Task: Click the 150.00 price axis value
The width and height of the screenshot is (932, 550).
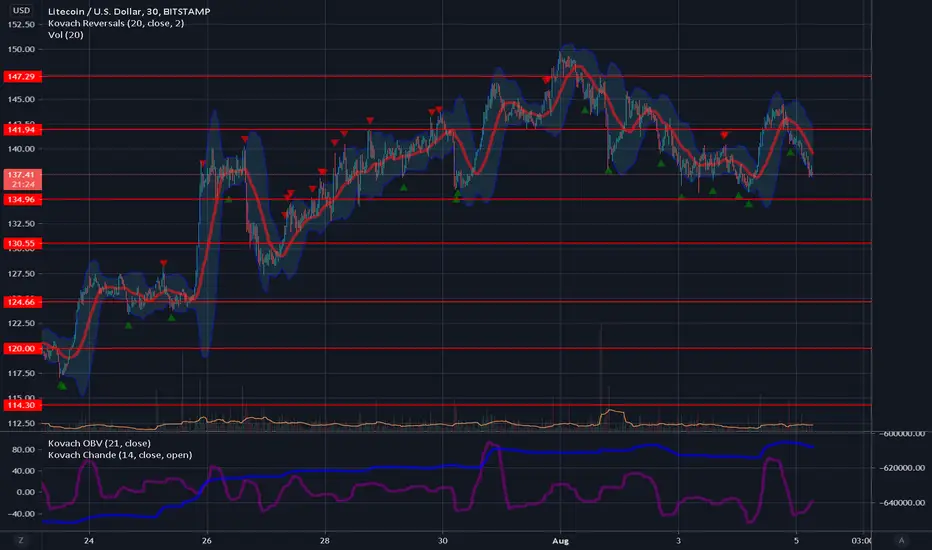Action: (21, 49)
